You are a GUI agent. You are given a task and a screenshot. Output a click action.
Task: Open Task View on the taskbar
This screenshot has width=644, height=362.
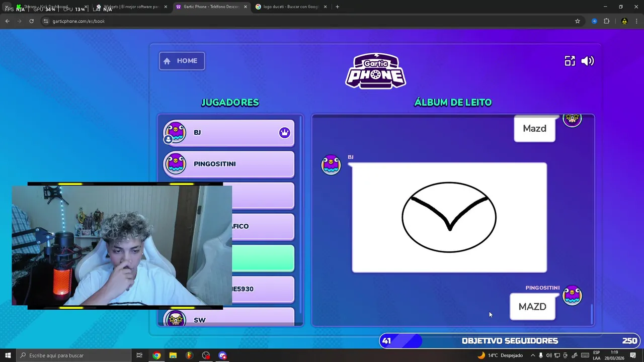[139, 355]
